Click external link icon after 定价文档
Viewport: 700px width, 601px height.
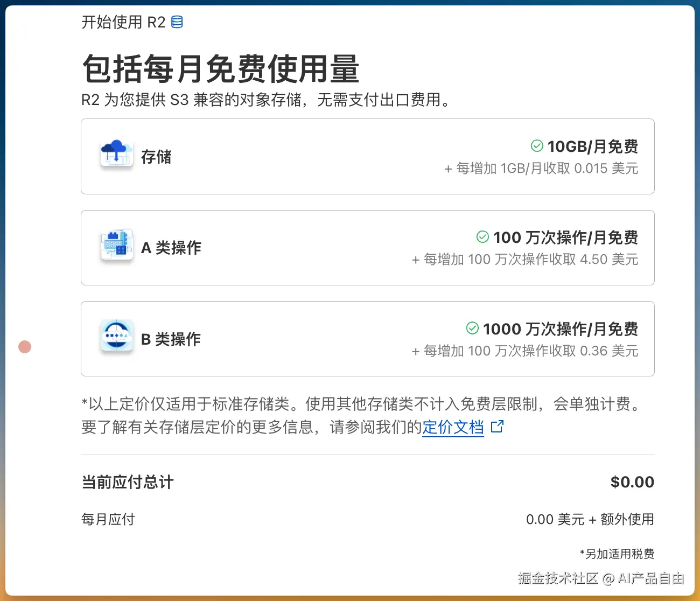tap(497, 427)
